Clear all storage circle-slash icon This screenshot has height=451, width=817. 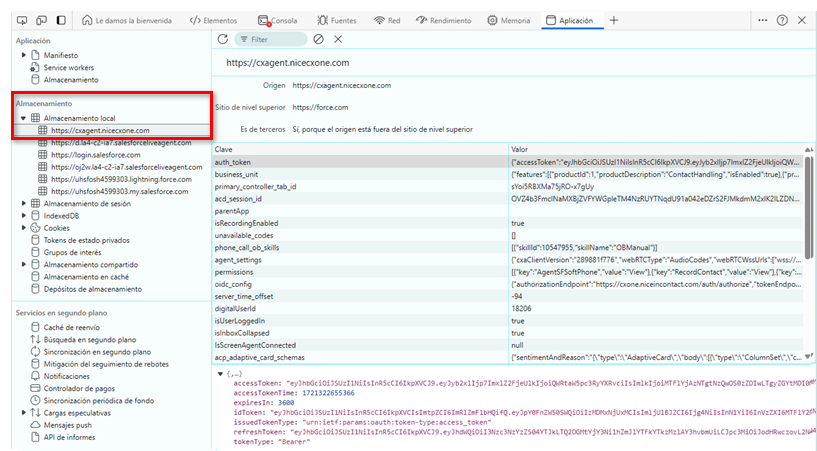318,39
